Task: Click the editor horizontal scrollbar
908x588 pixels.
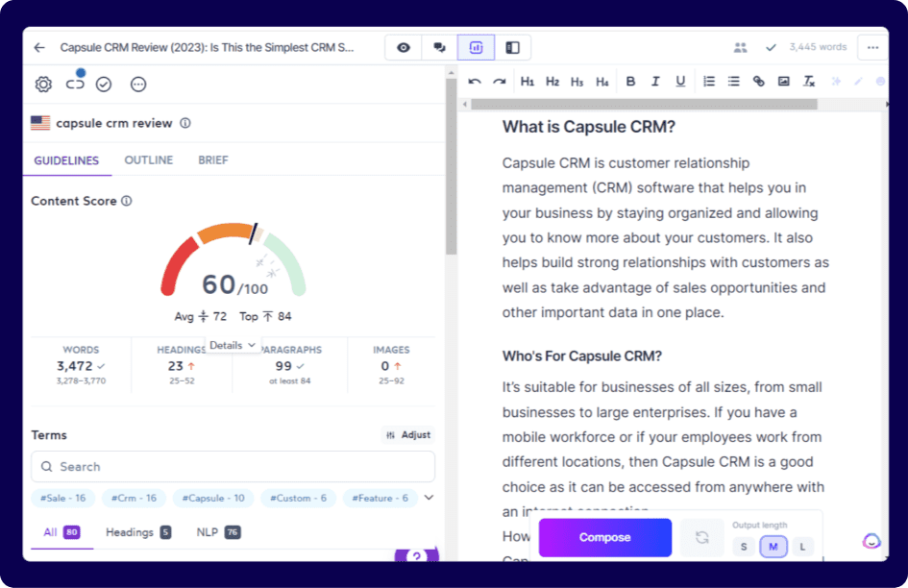Action: 644,105
